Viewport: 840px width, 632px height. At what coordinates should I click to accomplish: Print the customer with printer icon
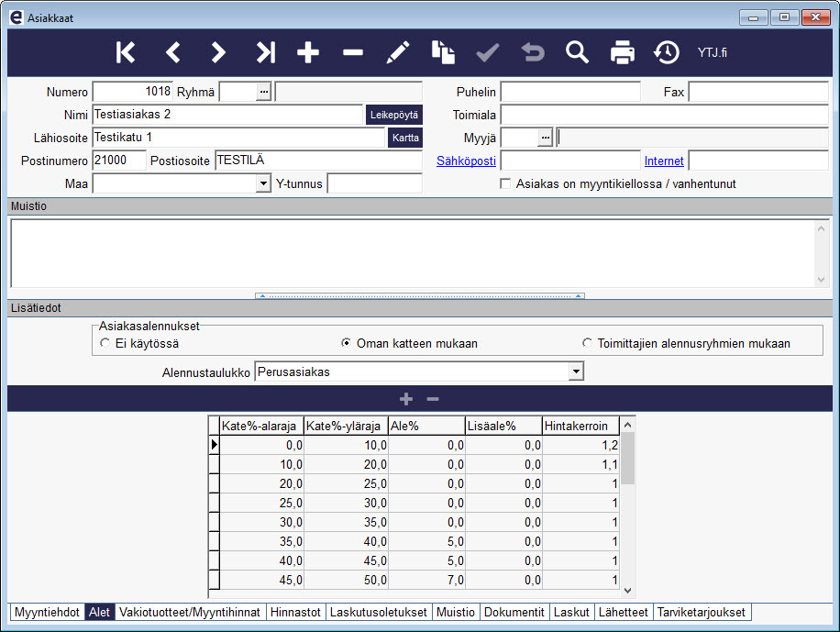[623, 52]
